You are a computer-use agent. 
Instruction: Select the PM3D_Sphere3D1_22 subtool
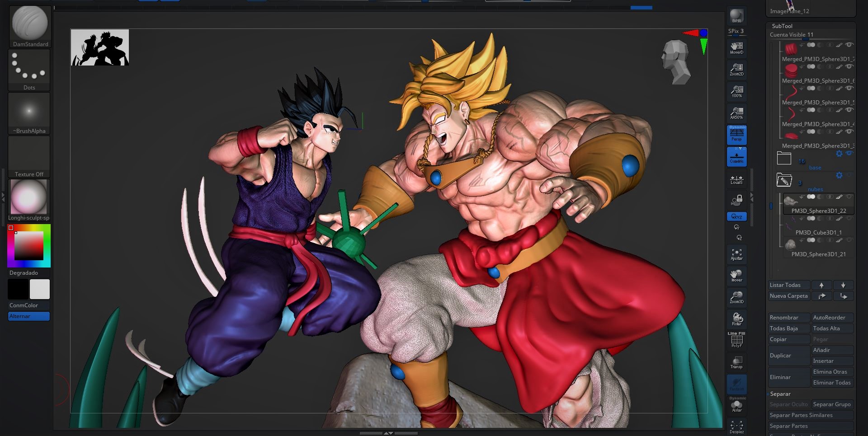point(819,204)
